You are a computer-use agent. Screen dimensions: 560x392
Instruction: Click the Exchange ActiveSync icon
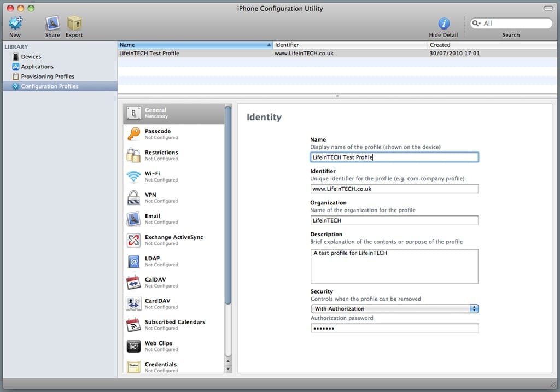(133, 240)
